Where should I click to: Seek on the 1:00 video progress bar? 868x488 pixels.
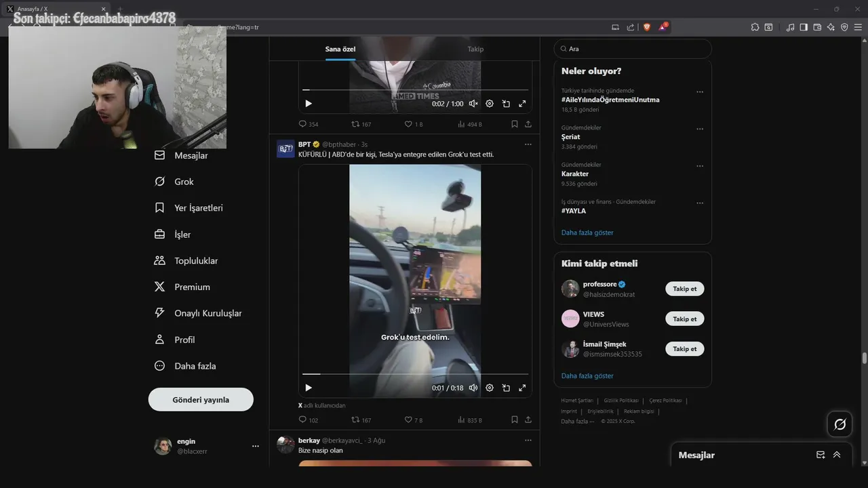pyautogui.click(x=415, y=89)
